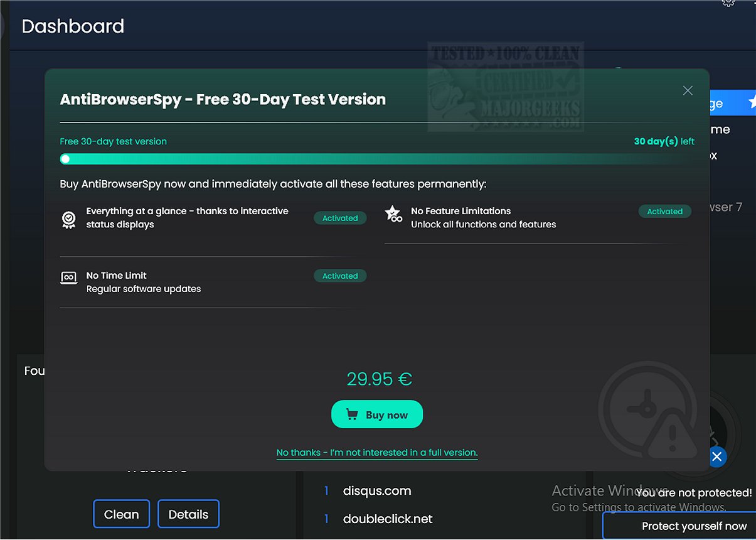
Task: Open settings gear icon at top right
Action: 728,3
